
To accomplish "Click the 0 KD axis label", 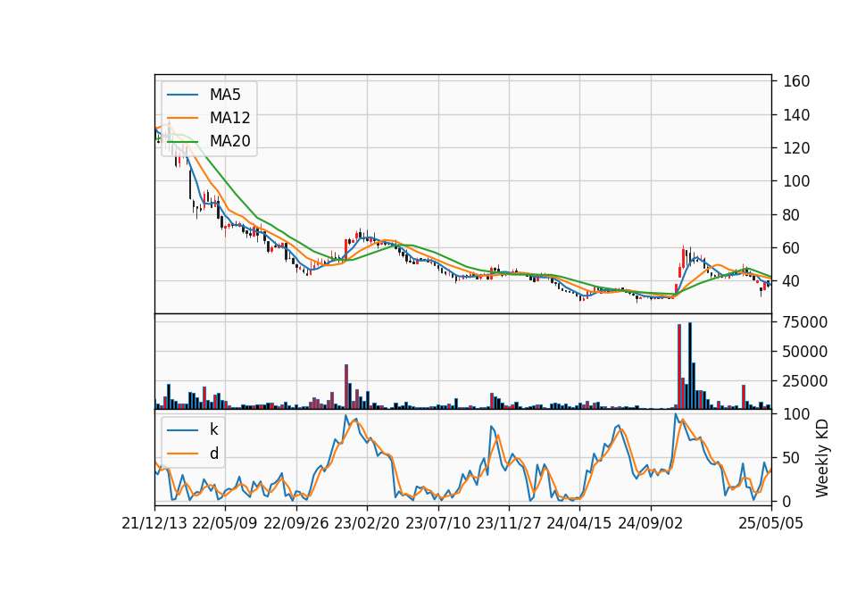I will pyautogui.click(x=787, y=501).
